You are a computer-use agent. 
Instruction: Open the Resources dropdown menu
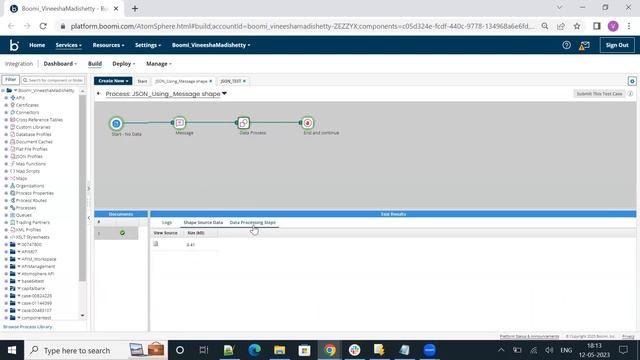[x=108, y=45]
